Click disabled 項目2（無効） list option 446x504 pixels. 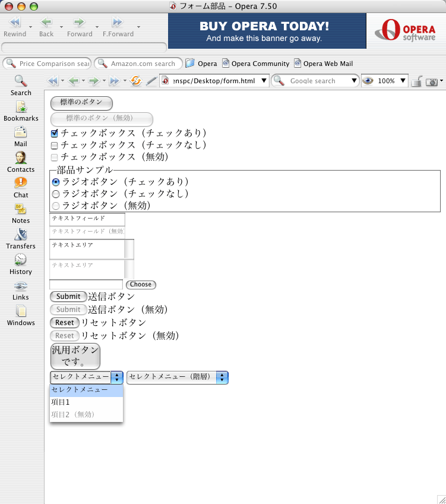86,415
